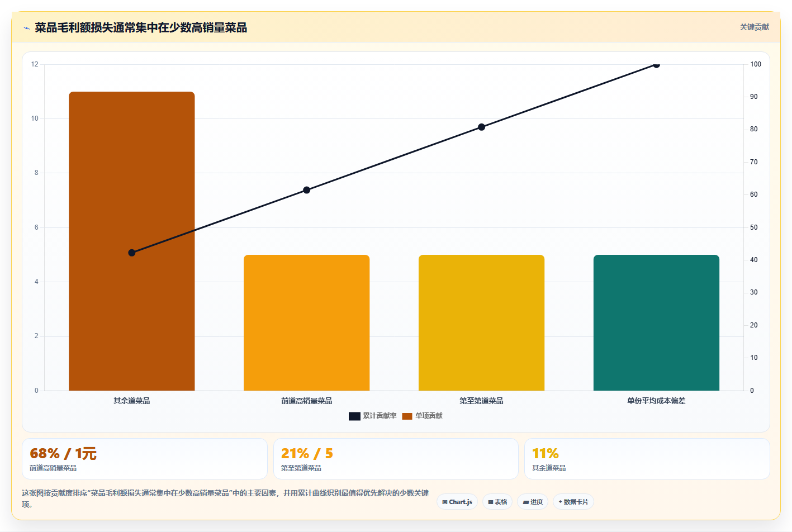This screenshot has height=532, width=792.
Task: Open the 11% stat card
Action: point(647,459)
